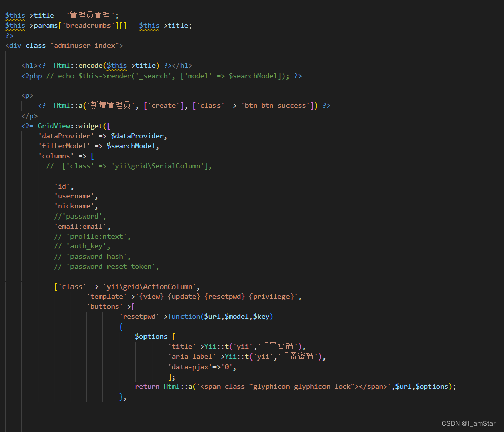Click the return keyword
504x432 pixels.
(147, 387)
